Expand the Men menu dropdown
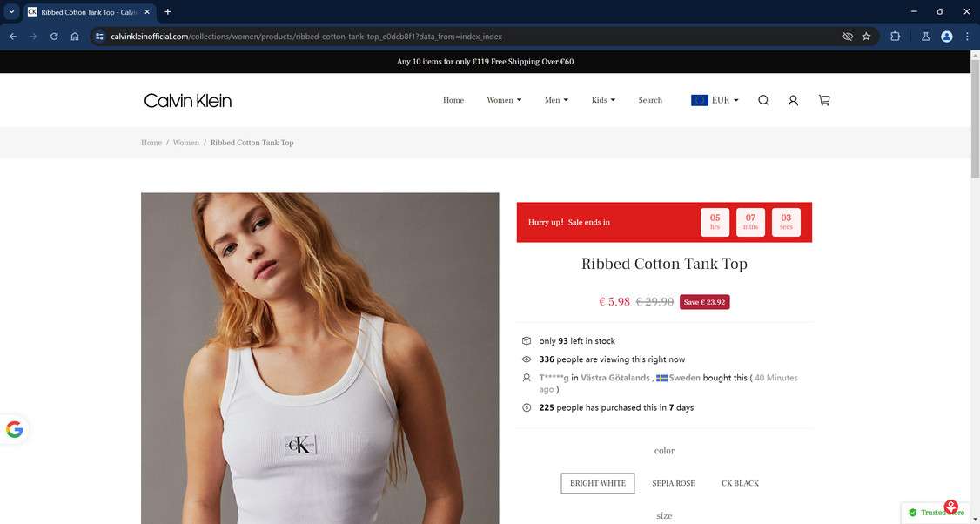Viewport: 980px width, 524px height. coord(556,100)
